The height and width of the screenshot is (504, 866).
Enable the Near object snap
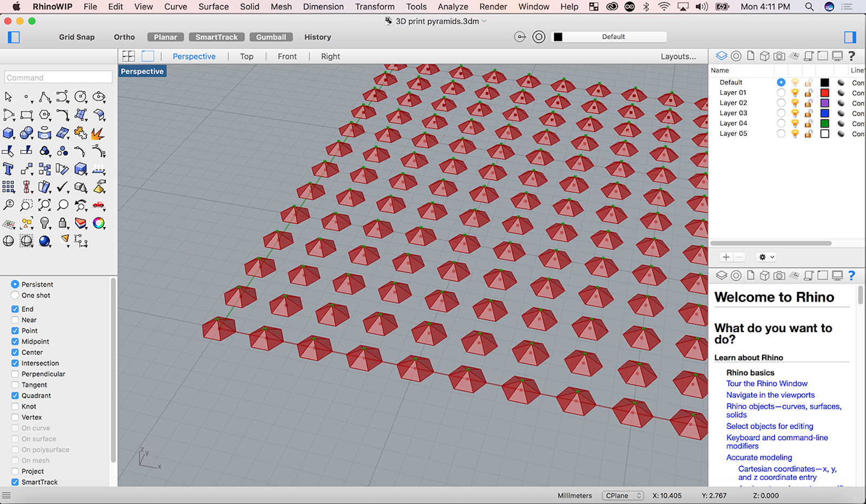coord(15,320)
